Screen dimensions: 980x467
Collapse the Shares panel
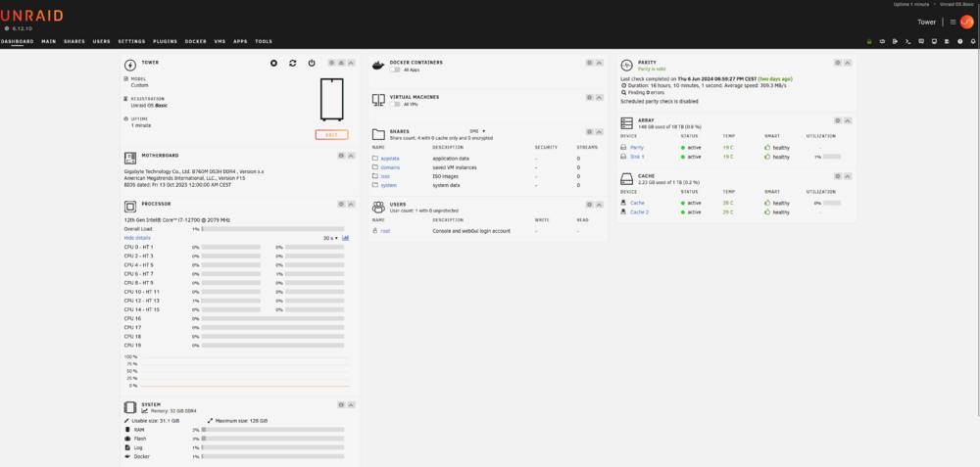tap(600, 132)
